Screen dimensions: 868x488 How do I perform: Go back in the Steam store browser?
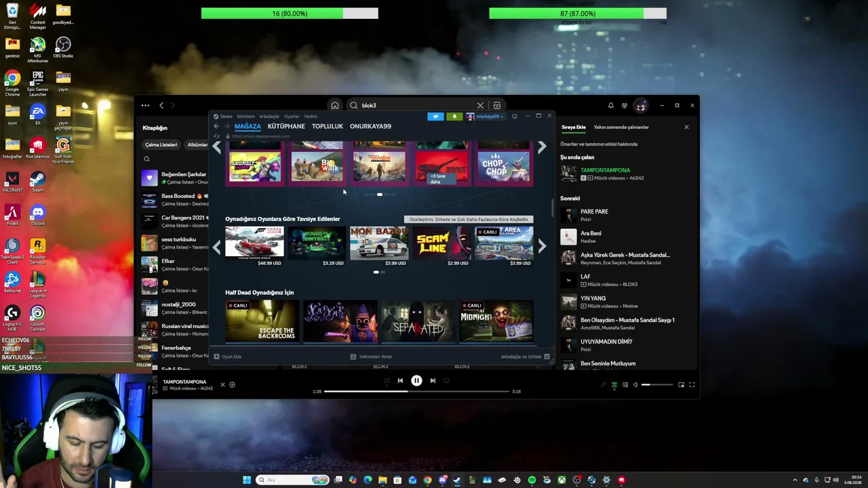tap(216, 126)
